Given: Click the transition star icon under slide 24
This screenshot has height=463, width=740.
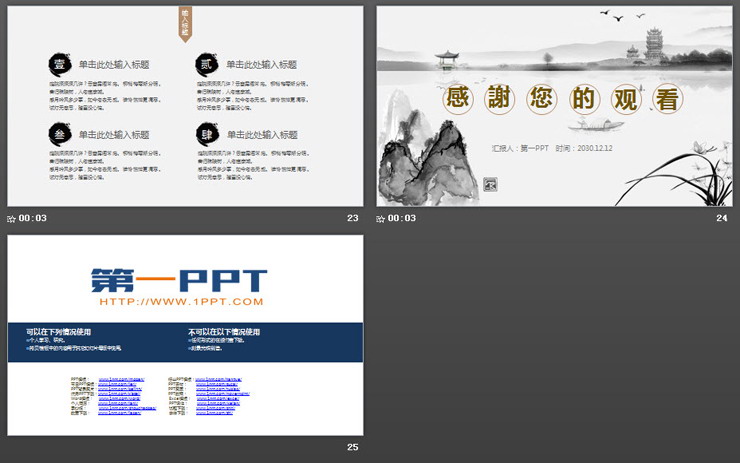Looking at the screenshot, I should 380,219.
